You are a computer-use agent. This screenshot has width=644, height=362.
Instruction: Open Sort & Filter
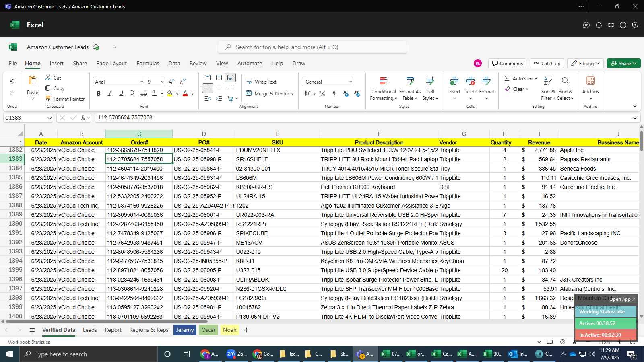tap(548, 88)
